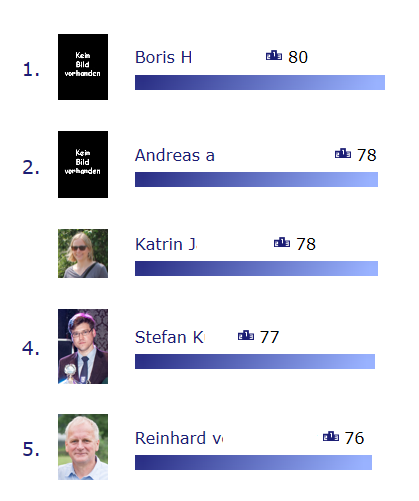Screen dimensions: 419x501
Task: Open Stefan's photo holding a trophy
Action: tap(83, 346)
